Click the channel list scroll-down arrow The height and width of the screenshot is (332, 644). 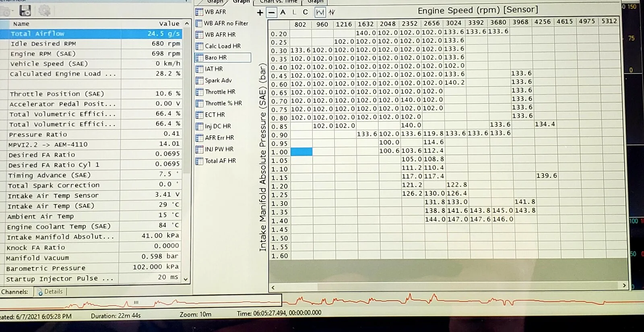click(x=186, y=279)
